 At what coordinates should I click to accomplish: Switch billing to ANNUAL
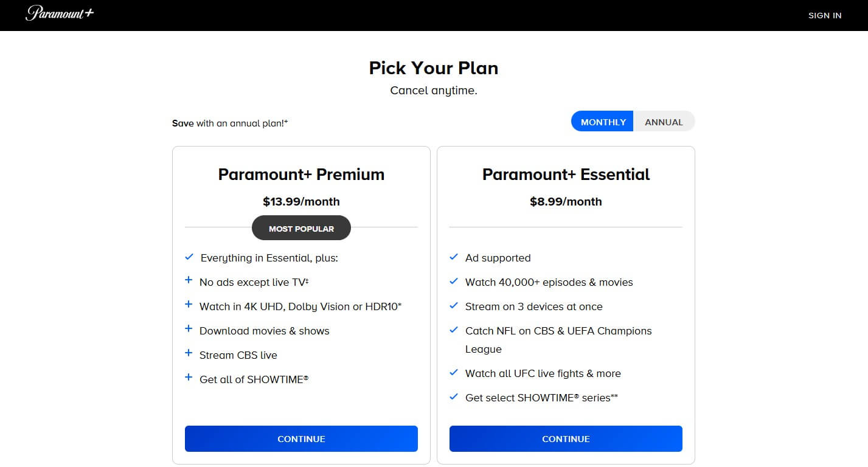[664, 121]
